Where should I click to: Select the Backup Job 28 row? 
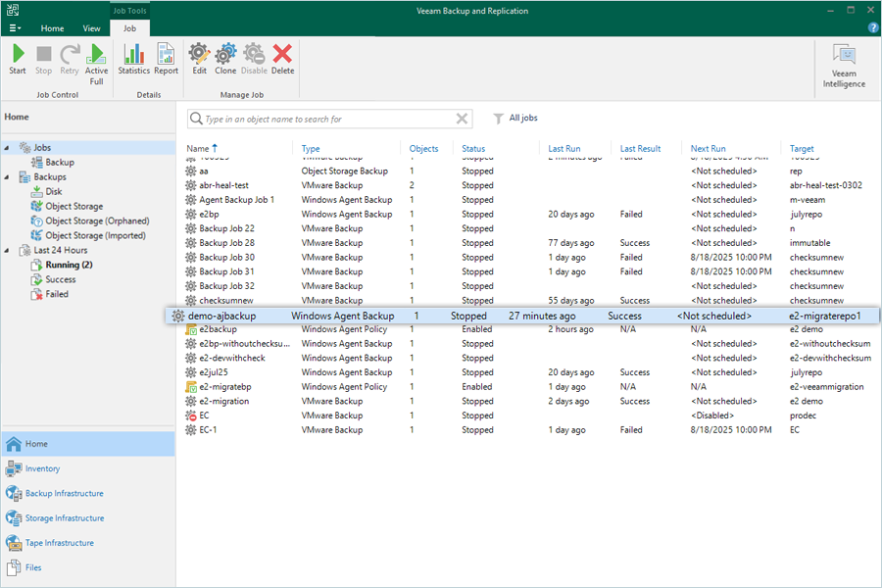529,243
